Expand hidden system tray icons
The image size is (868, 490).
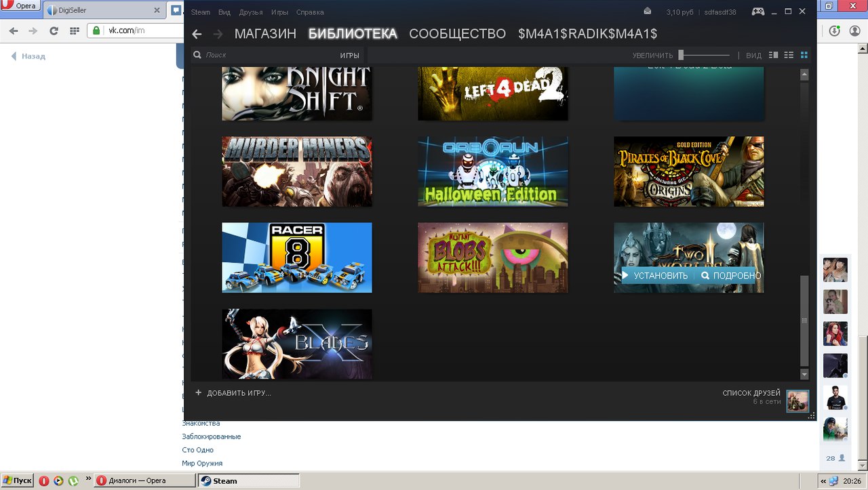[823, 481]
